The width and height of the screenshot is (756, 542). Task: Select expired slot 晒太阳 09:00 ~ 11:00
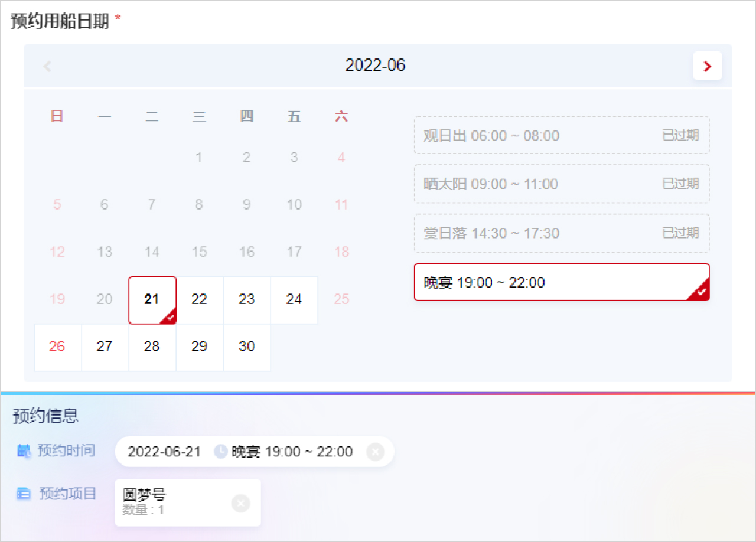561,184
